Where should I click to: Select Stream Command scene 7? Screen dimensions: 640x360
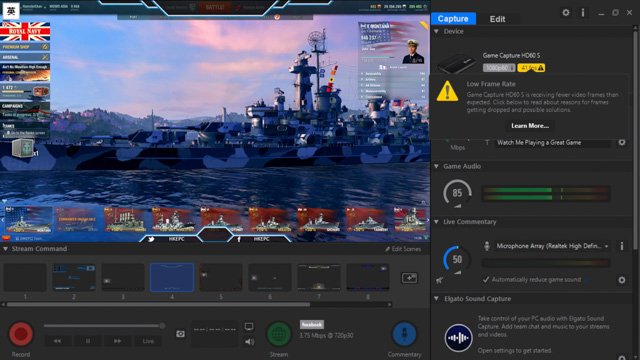point(319,278)
